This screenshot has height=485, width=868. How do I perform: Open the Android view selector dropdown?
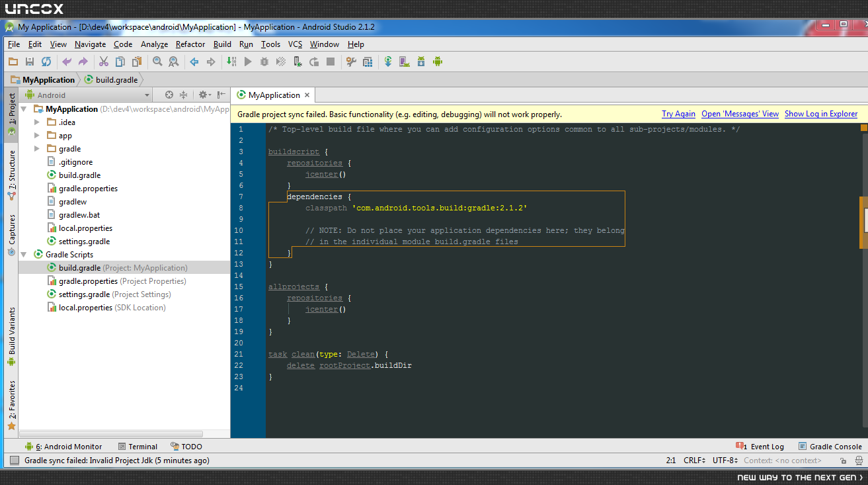(88, 95)
